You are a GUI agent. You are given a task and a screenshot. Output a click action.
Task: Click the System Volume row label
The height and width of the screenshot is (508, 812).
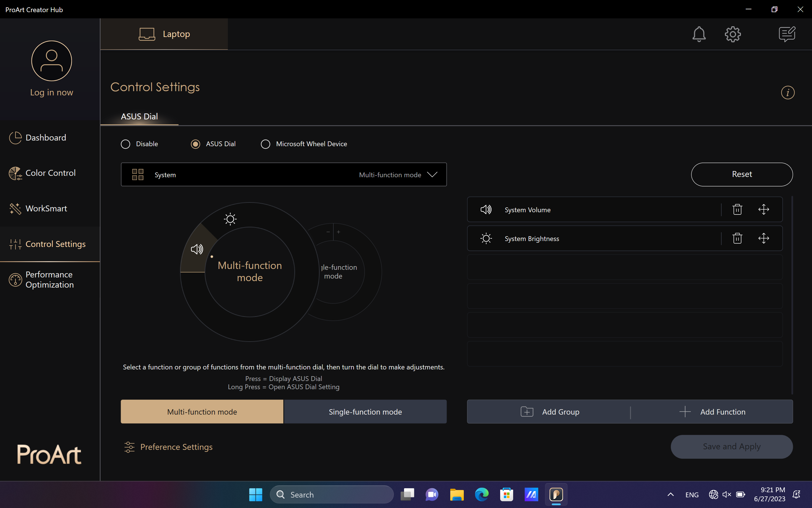pyautogui.click(x=528, y=210)
